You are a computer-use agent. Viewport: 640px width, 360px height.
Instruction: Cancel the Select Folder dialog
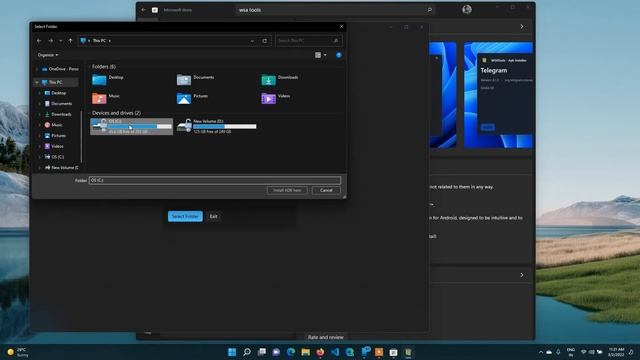(x=326, y=190)
